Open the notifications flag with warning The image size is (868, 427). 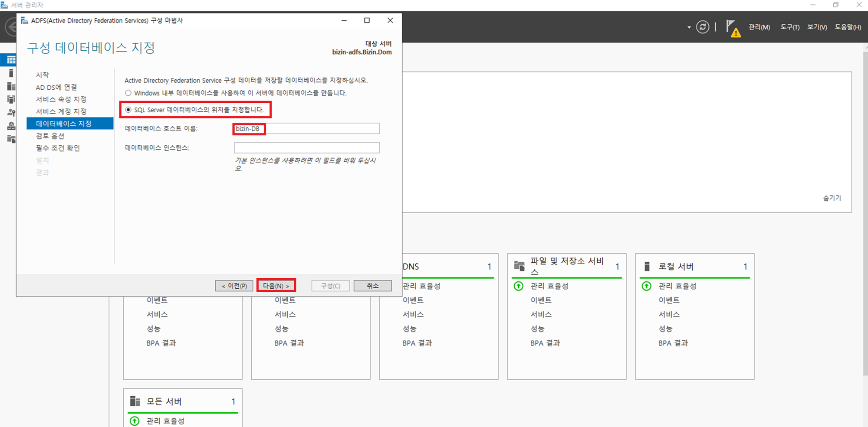(733, 28)
